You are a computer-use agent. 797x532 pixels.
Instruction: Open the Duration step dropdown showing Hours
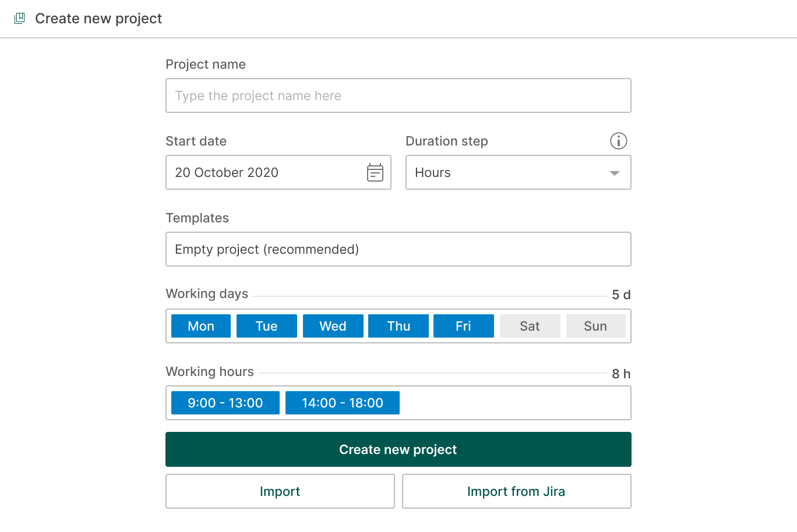518,172
